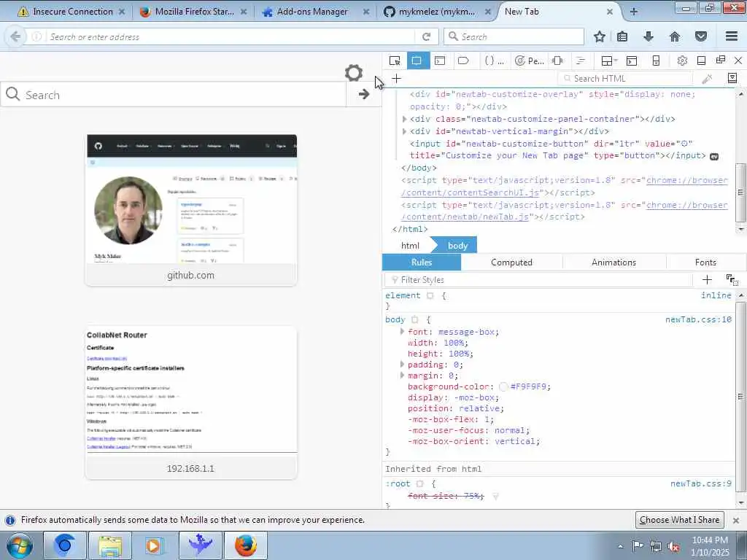Open the Style Editor panel
Viewport: 747px width, 560px height.
[494, 61]
